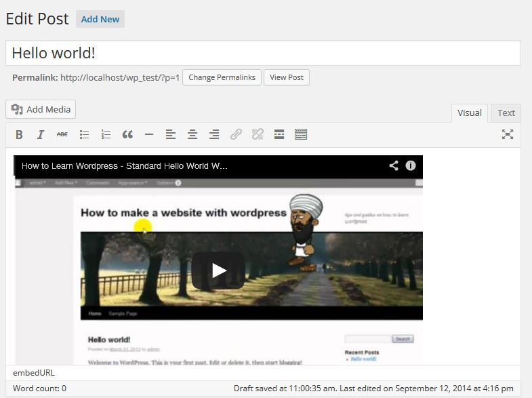Viewport: 532px width, 398px height.
Task: Play the embedded video
Action: 218,271
